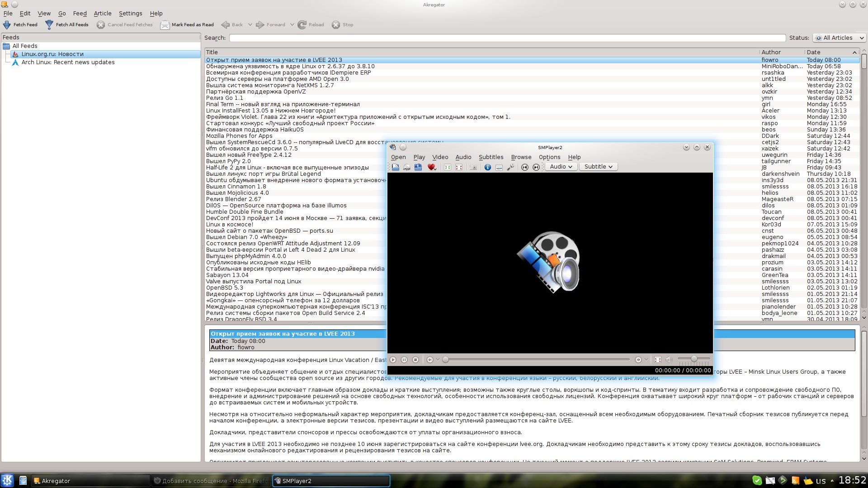Adjust the SMPlayer volume slider
Image resolution: width=868 pixels, height=488 pixels.
tap(693, 359)
